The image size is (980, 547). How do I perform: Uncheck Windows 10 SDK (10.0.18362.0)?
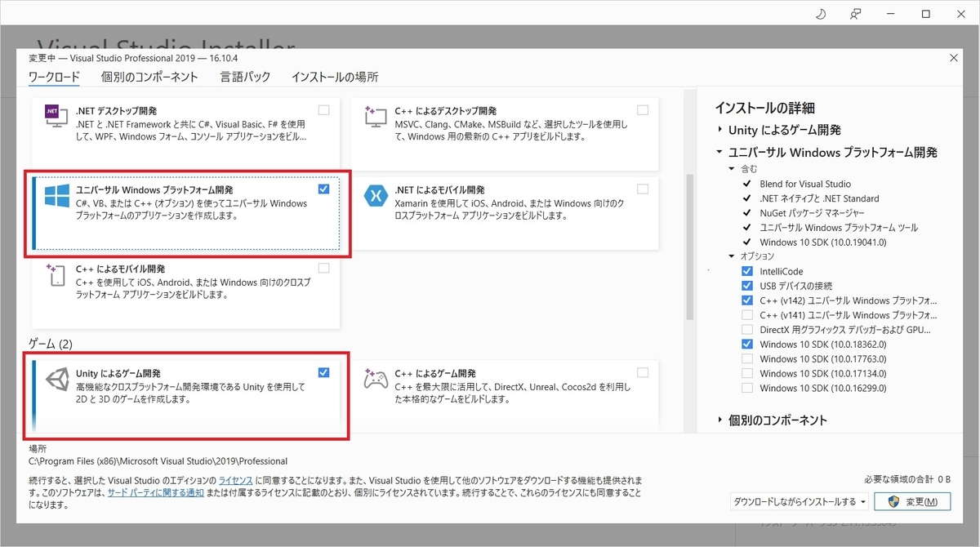pos(747,345)
